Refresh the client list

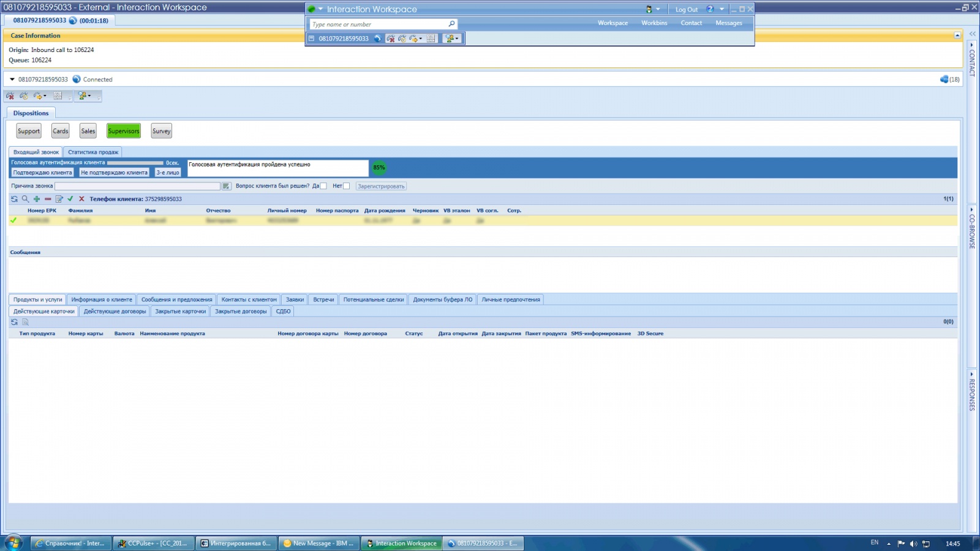pos(14,199)
